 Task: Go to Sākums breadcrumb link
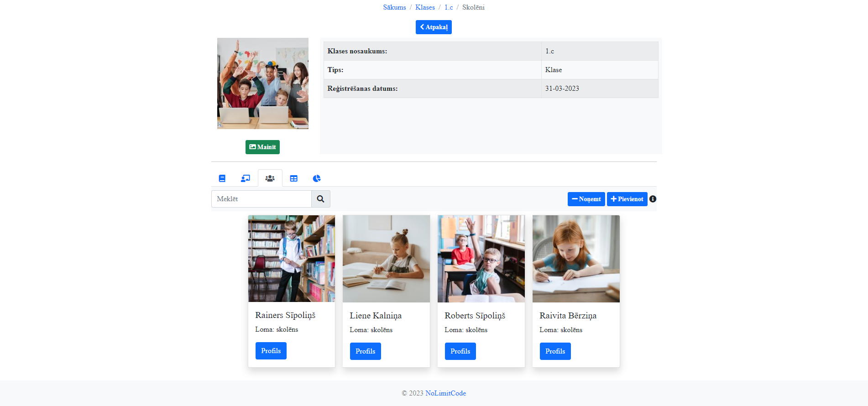pyautogui.click(x=394, y=7)
